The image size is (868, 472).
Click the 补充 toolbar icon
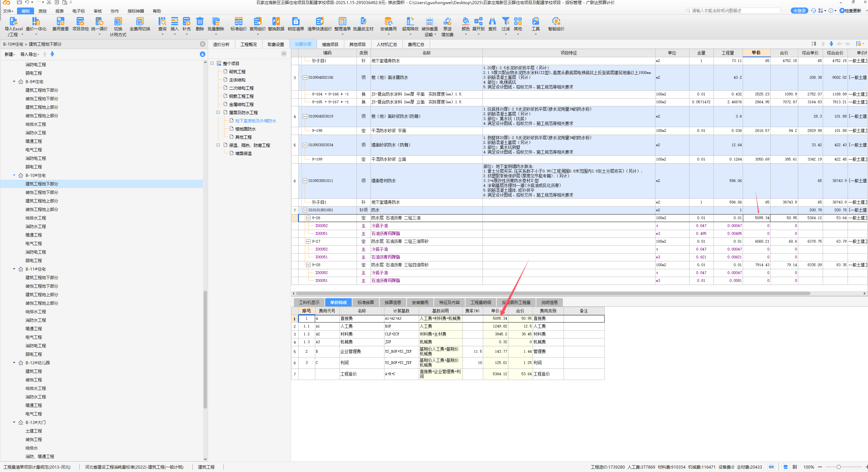[186, 21]
